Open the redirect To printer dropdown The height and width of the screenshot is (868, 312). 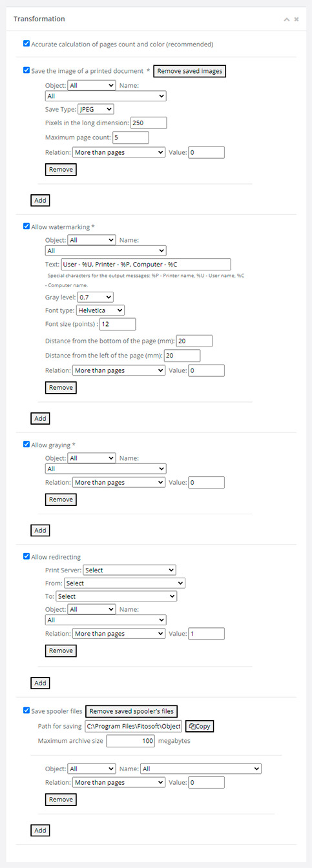(116, 597)
